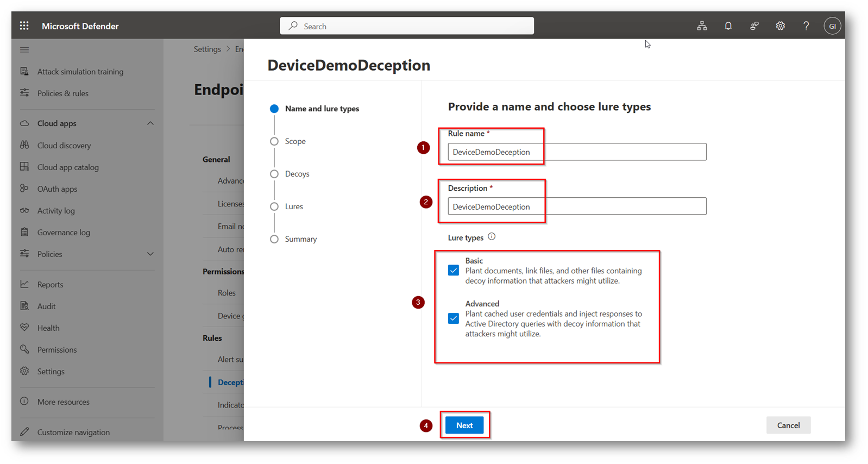
Task: Open the organization network icon in header
Action: coord(702,26)
